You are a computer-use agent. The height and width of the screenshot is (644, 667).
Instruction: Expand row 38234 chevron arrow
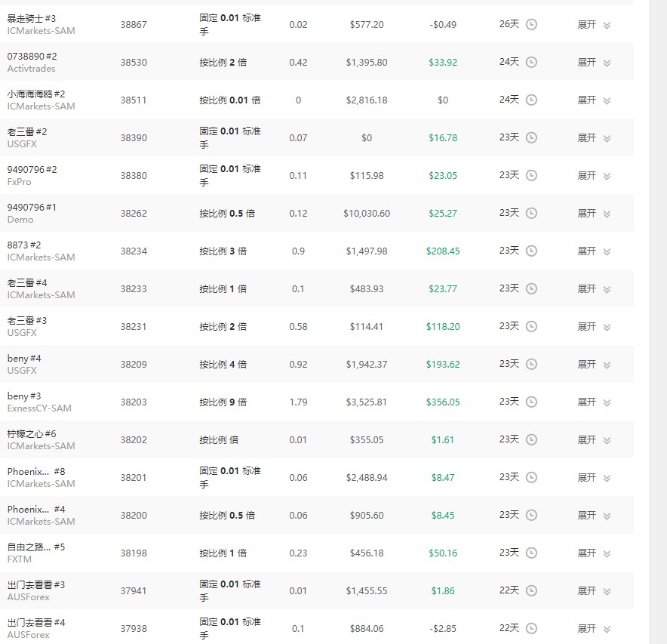[x=607, y=251]
